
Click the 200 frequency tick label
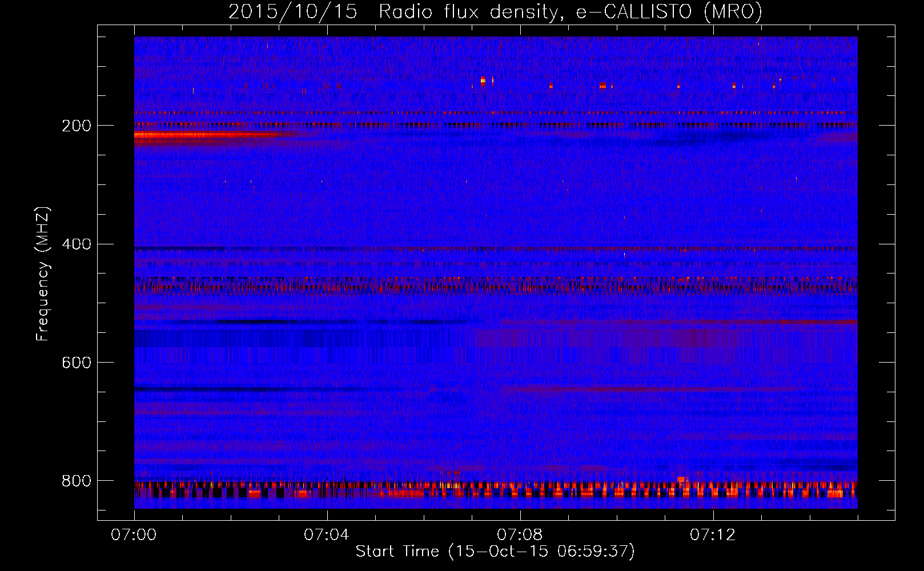(x=77, y=126)
